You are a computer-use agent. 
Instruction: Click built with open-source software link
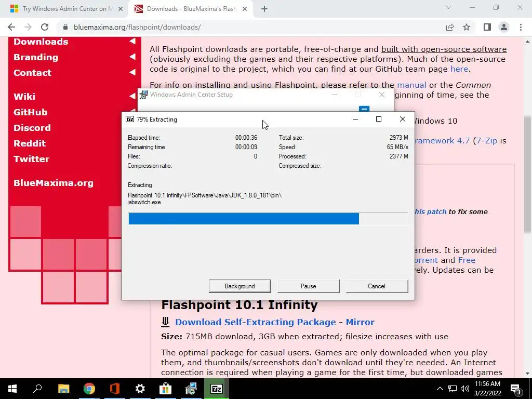(x=444, y=49)
